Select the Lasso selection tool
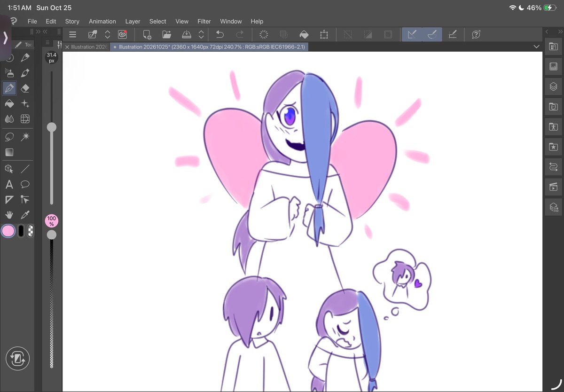 pyautogui.click(x=9, y=137)
